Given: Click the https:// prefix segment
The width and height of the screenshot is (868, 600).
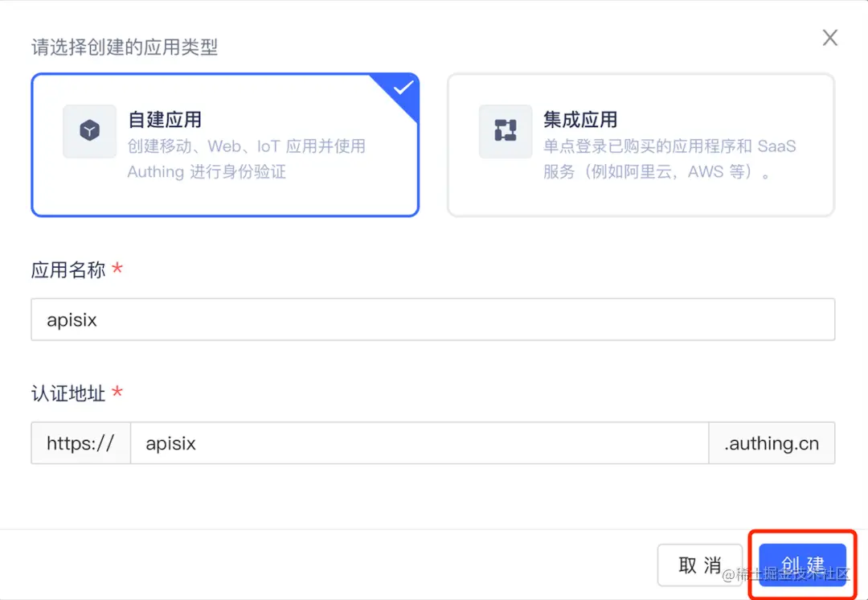Looking at the screenshot, I should 80,442.
